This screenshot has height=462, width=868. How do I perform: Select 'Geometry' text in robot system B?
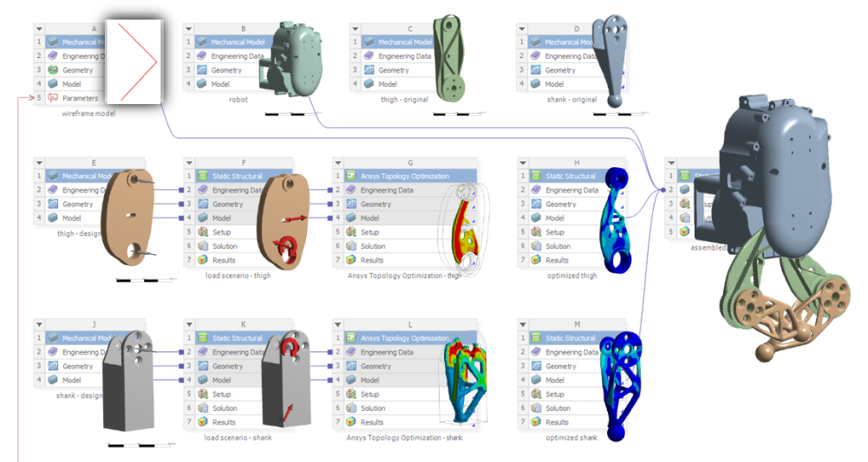226,70
